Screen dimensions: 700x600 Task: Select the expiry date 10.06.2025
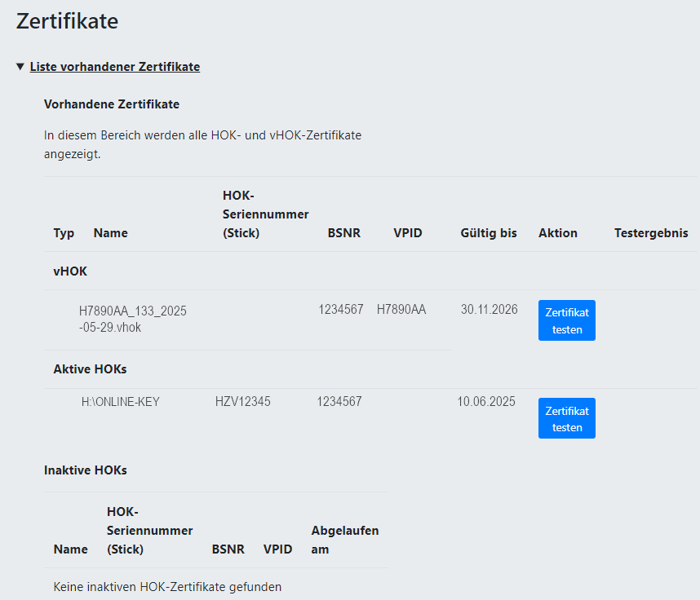485,402
